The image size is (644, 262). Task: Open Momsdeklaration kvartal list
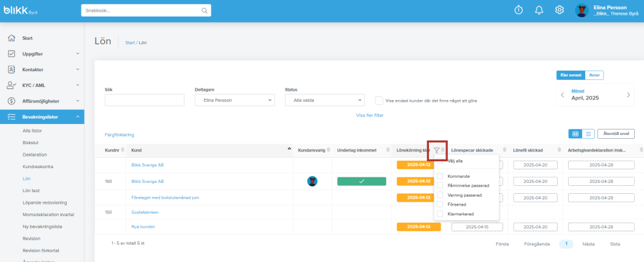click(48, 214)
